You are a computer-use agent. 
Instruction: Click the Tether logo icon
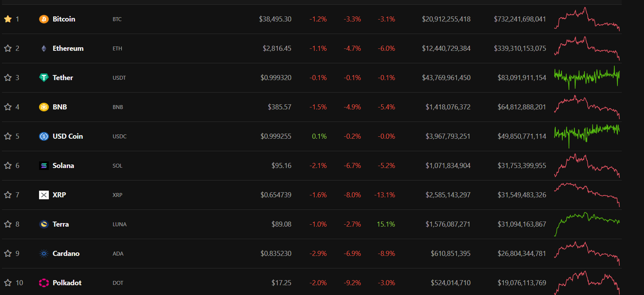(44, 78)
